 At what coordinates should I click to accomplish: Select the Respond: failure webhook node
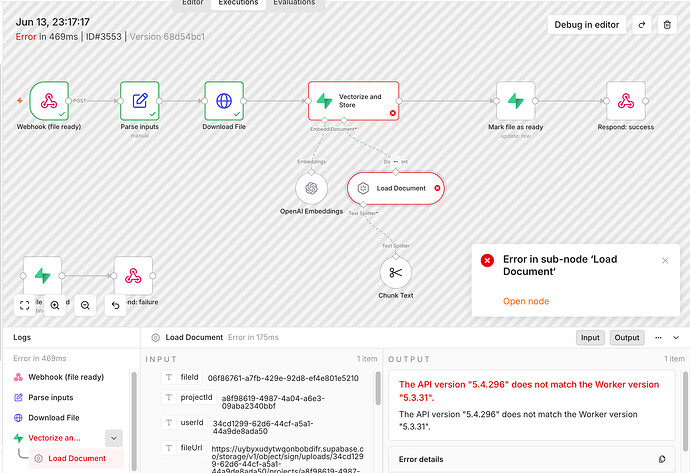tap(133, 276)
